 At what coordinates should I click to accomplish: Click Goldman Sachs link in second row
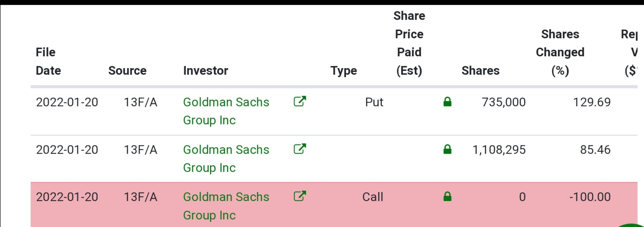pyautogui.click(x=226, y=158)
